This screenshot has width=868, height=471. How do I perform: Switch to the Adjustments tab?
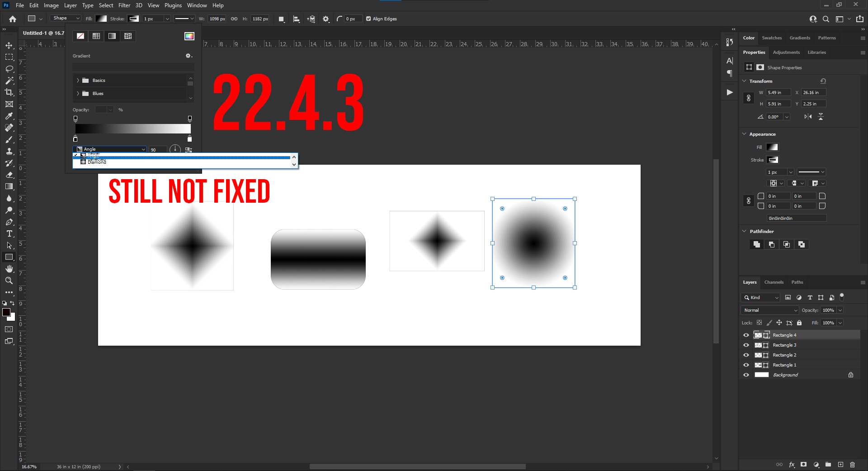786,52
